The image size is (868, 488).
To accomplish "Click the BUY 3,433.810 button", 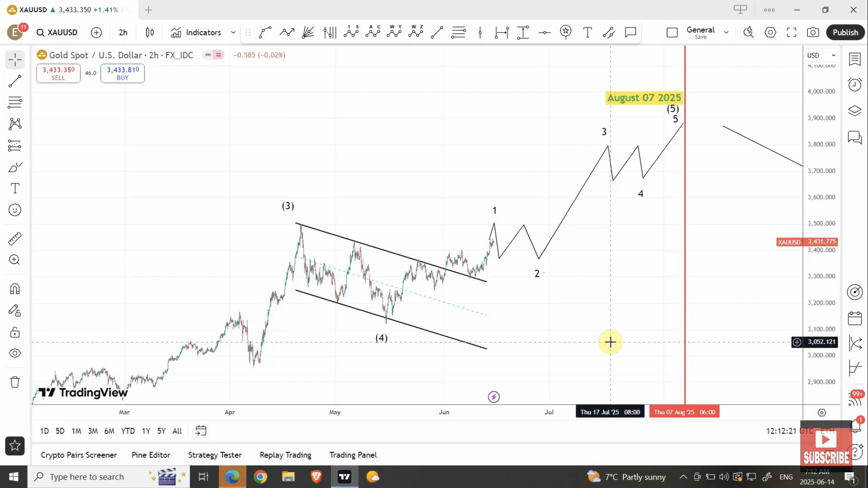I will point(122,73).
